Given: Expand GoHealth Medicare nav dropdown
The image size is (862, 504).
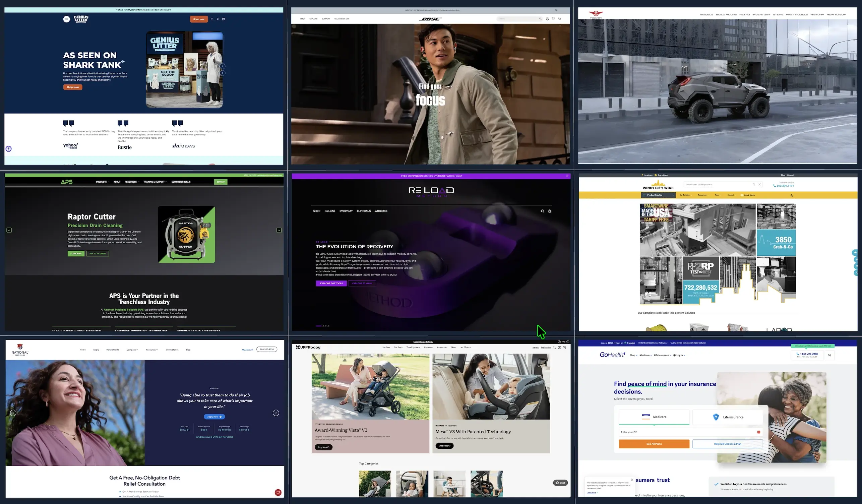Looking at the screenshot, I should point(645,355).
